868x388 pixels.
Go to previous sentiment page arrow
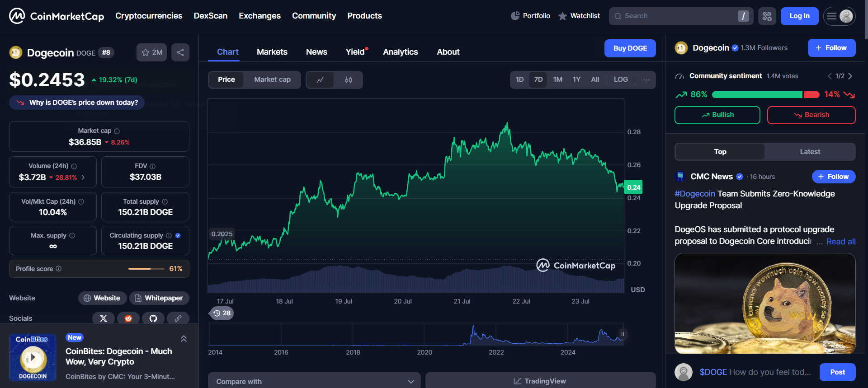point(830,76)
